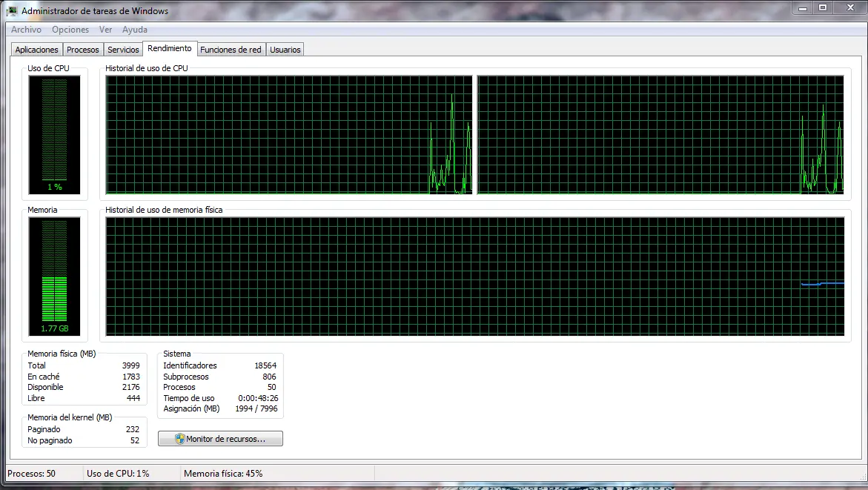Open the Ver menu
Viewport: 868px width, 490px height.
[x=105, y=30]
